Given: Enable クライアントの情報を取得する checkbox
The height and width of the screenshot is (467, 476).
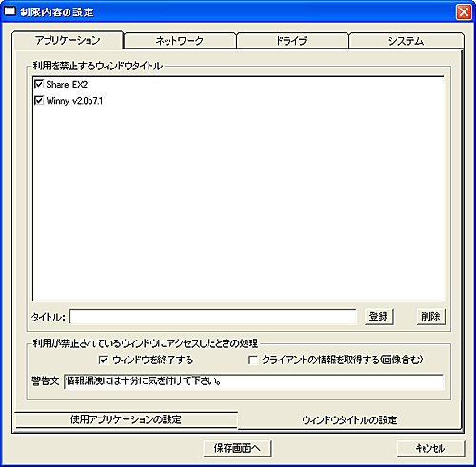Looking at the screenshot, I should [x=253, y=360].
